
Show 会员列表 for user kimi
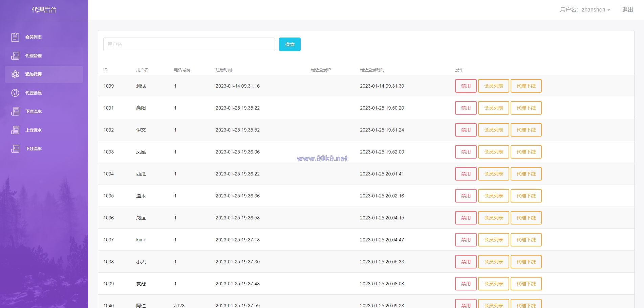494,240
